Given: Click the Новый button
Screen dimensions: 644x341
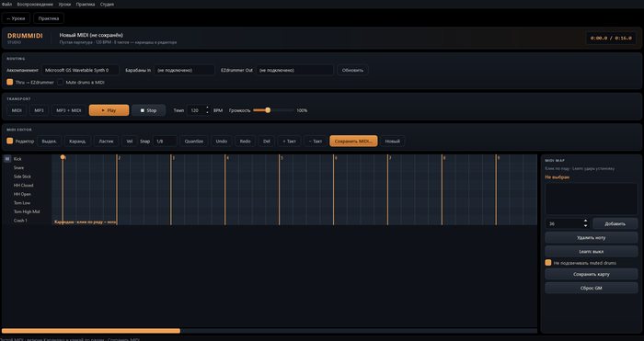Looking at the screenshot, I should [392, 142].
